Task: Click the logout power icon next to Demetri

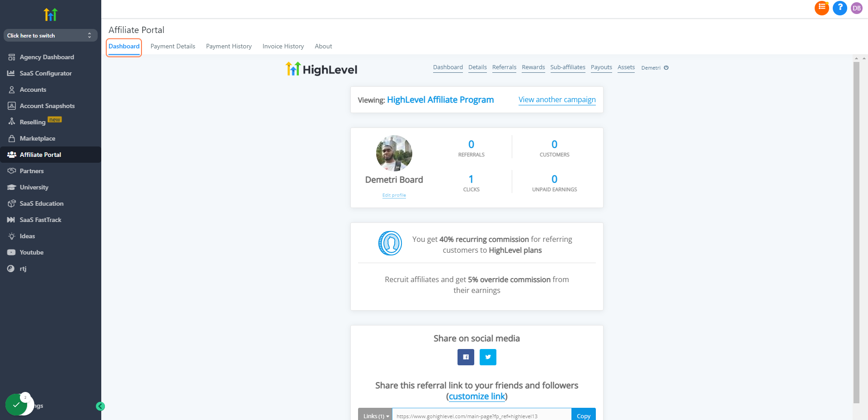Action: (666, 68)
